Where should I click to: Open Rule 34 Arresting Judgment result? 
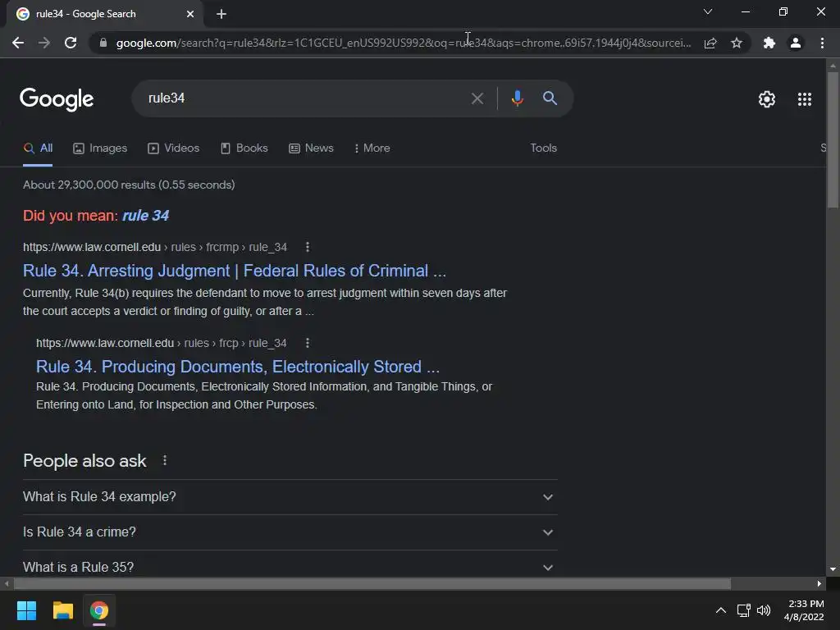pos(235,271)
